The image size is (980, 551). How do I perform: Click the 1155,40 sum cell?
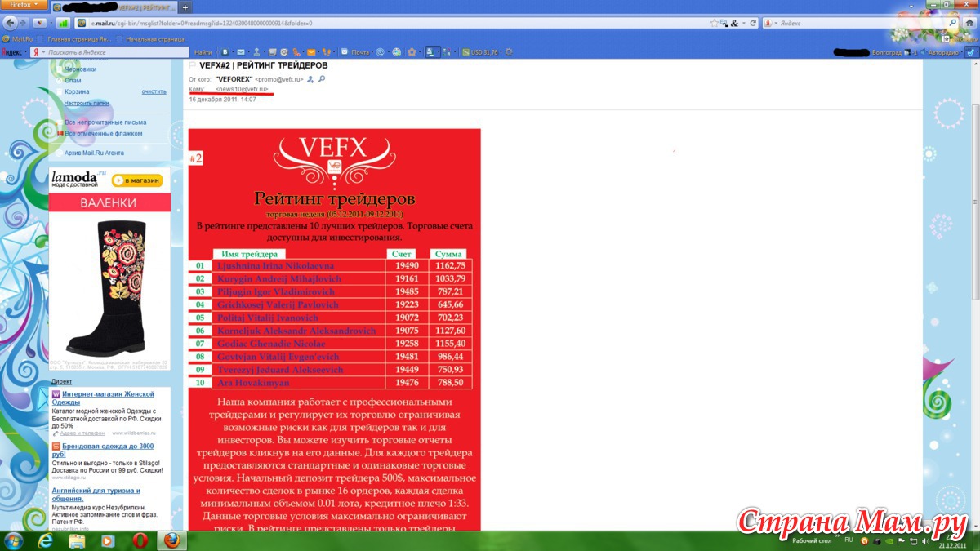point(450,344)
